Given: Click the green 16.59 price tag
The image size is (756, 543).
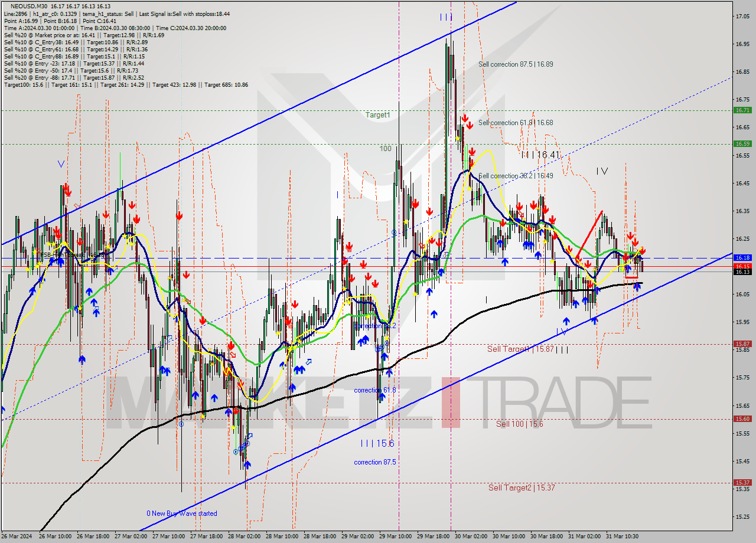Looking at the screenshot, I should click(742, 143).
